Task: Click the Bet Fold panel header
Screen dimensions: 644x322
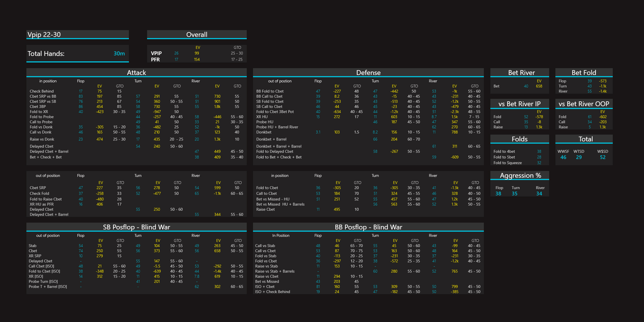Action: click(584, 73)
